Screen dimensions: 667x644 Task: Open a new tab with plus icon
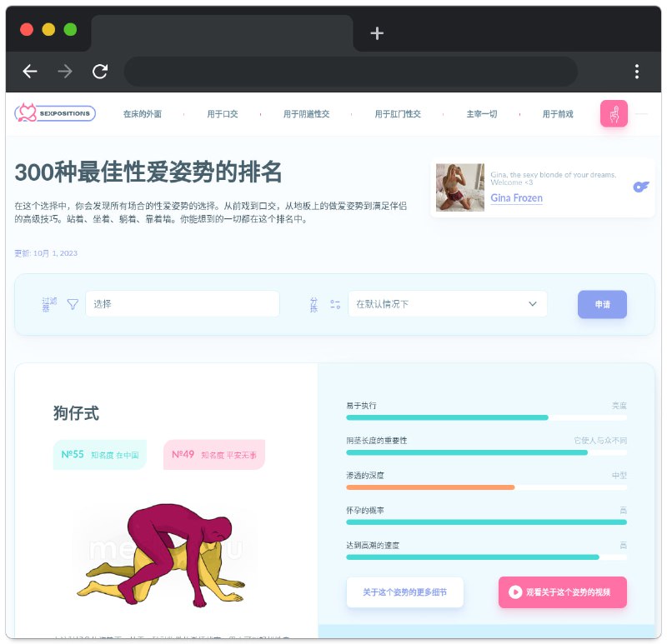pyautogui.click(x=377, y=33)
